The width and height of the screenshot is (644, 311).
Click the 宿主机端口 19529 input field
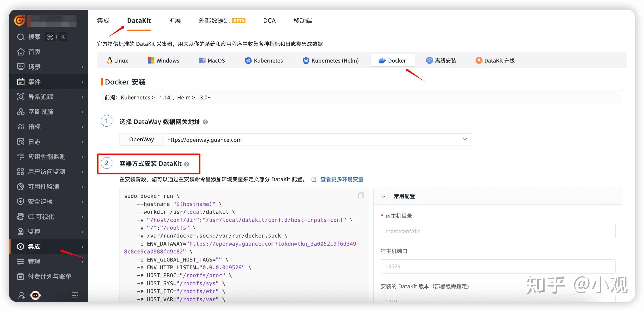[x=498, y=266]
